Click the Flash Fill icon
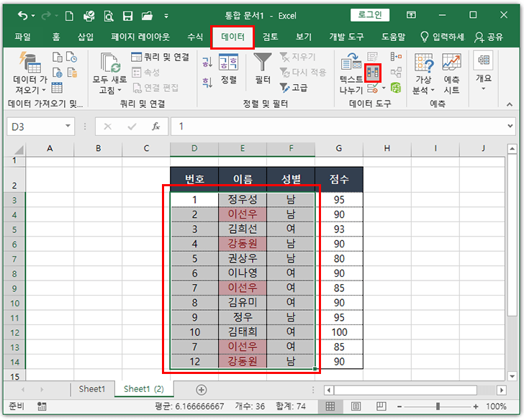 (x=372, y=57)
